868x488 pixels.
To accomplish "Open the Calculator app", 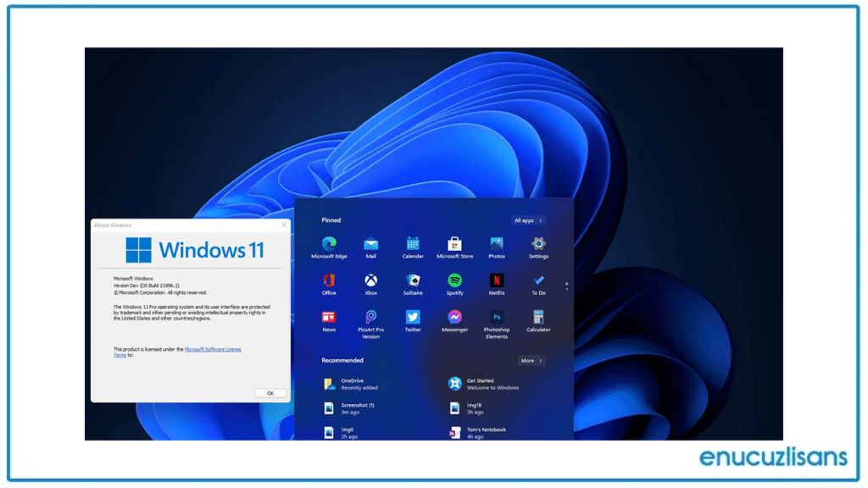I will click(x=538, y=318).
